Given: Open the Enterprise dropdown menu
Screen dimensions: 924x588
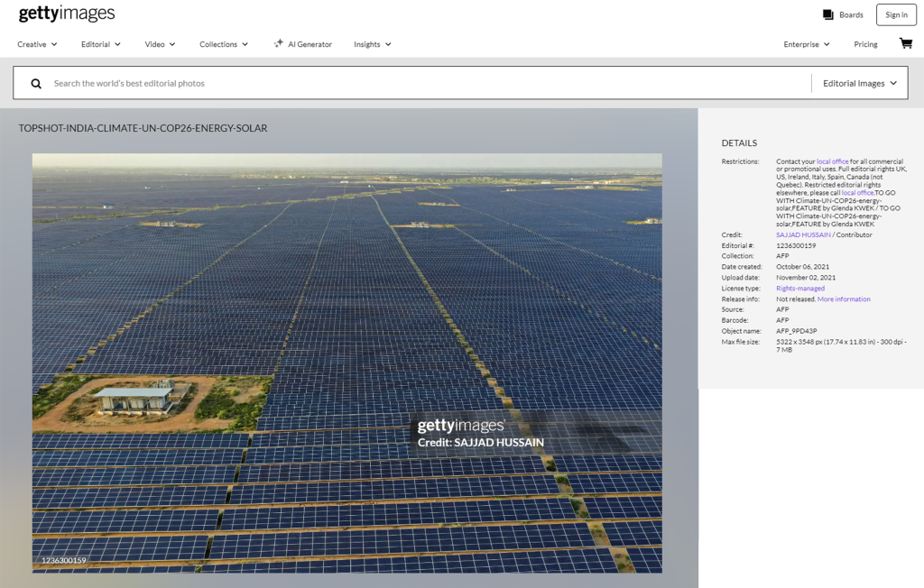Looking at the screenshot, I should coord(807,44).
